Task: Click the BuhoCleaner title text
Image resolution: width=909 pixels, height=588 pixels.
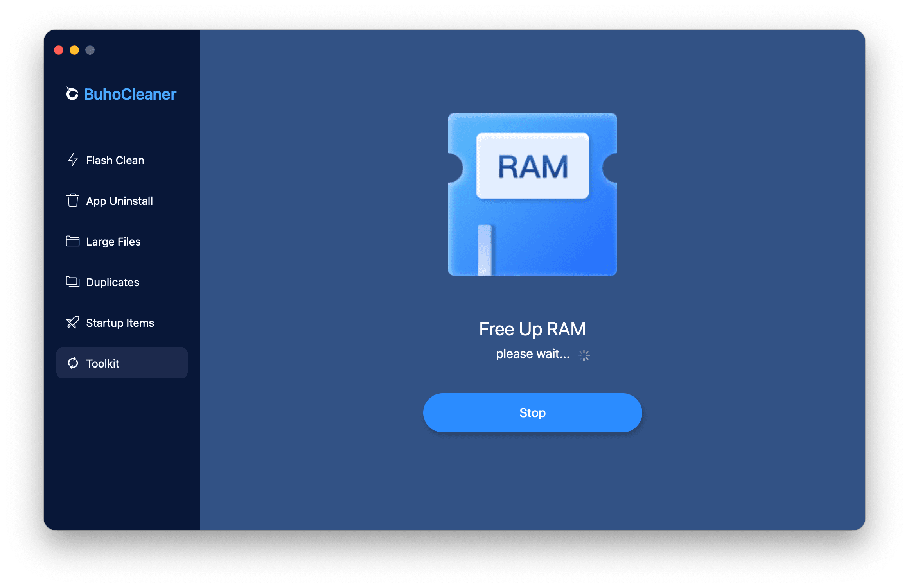Action: [129, 94]
